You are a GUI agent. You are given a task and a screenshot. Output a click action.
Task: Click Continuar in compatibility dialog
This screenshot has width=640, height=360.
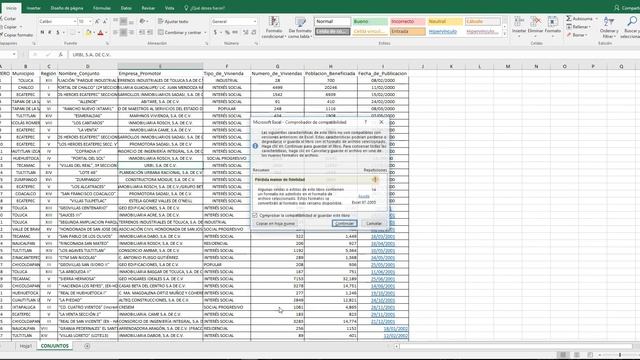coord(344,224)
